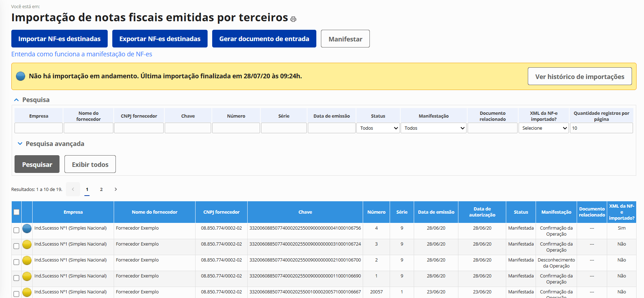
Task: Tick the checkbox for invoice number 4
Action: point(16,230)
